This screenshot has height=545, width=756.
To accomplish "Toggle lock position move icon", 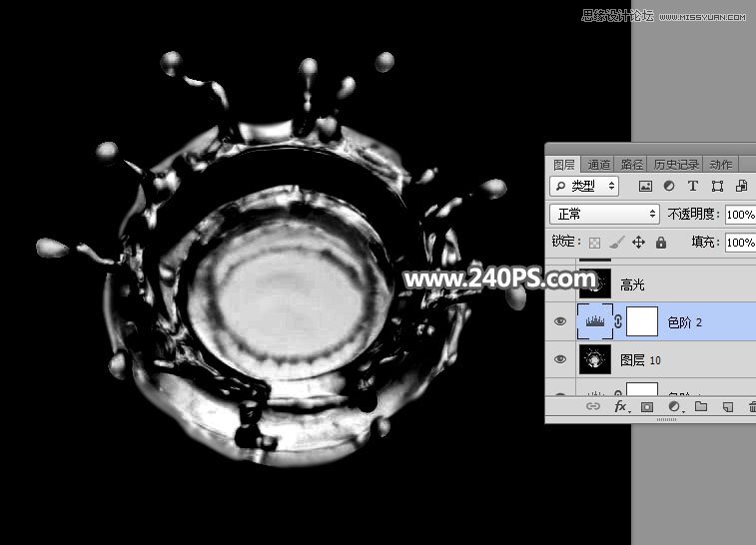I will tap(638, 243).
